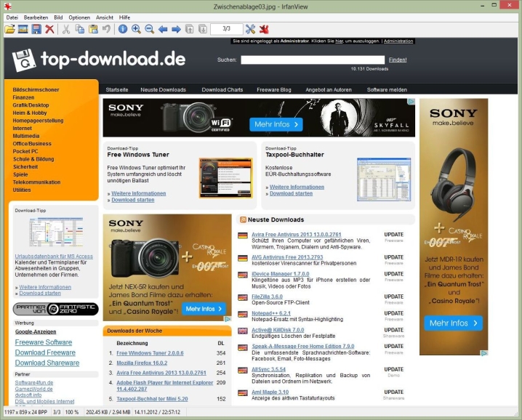
Task: Zoom in using the magnifier plus icon
Action: [136, 29]
